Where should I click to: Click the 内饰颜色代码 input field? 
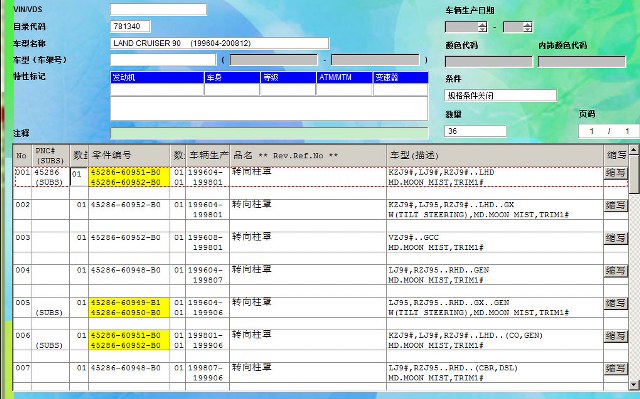pos(582,62)
